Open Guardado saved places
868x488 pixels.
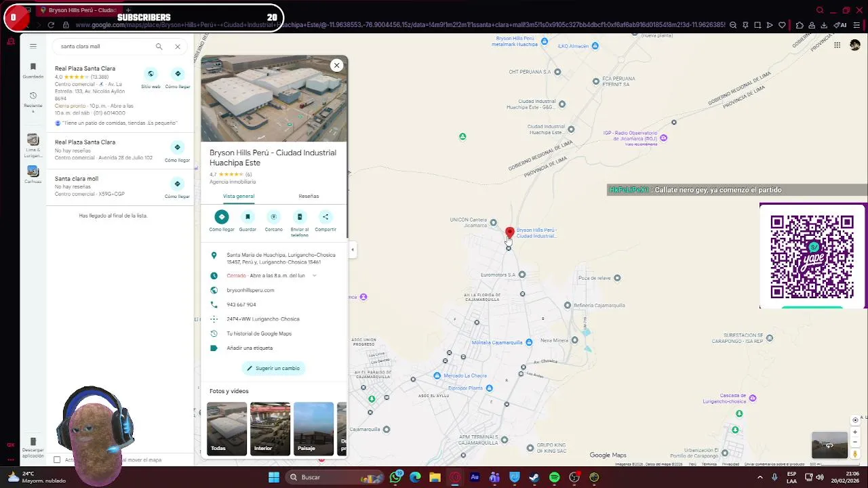tap(33, 70)
